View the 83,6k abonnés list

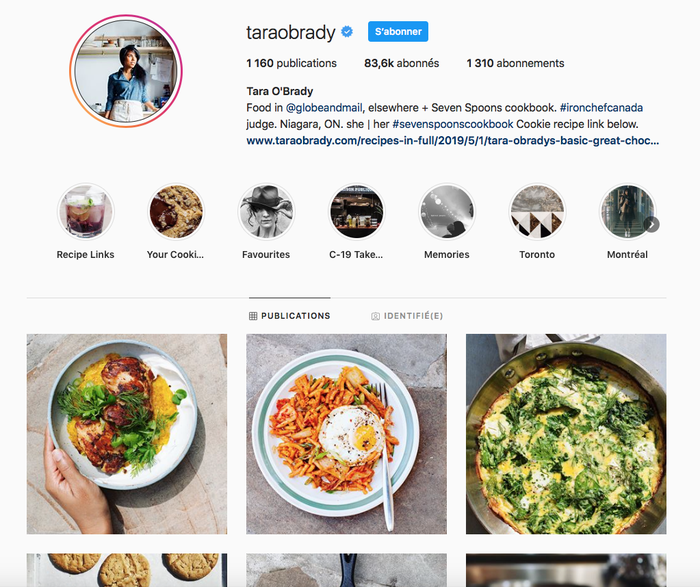point(401,63)
